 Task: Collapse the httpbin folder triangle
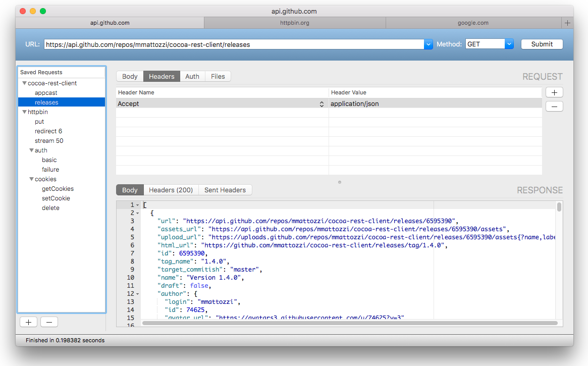(24, 112)
